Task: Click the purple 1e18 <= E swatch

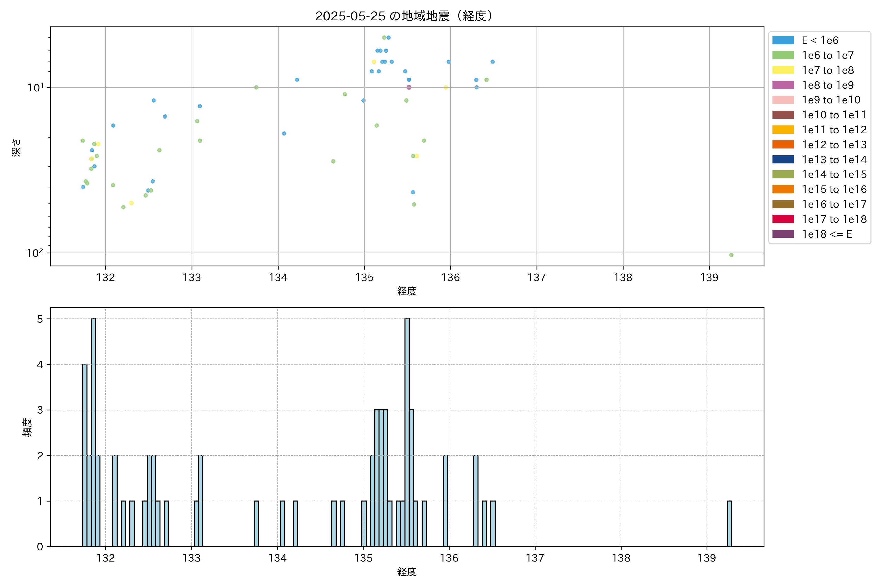Action: pos(783,234)
